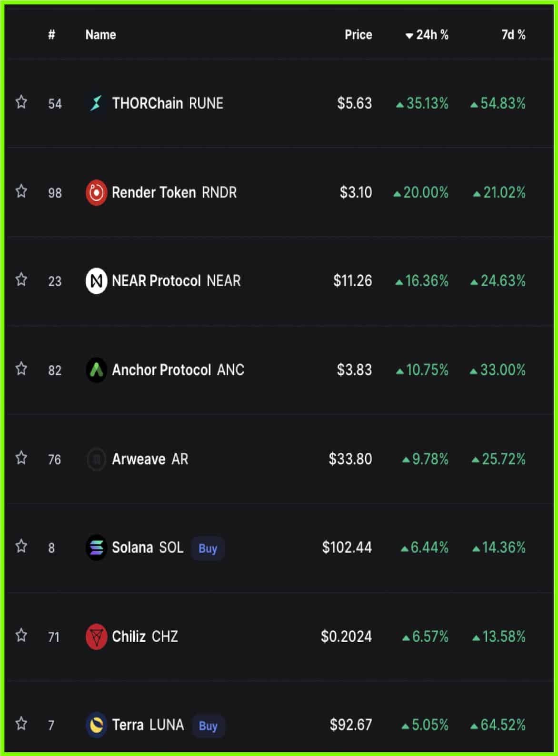Image resolution: width=558 pixels, height=756 pixels.
Task: Click the Buy button next to Terra LUNA
Action: point(208,726)
